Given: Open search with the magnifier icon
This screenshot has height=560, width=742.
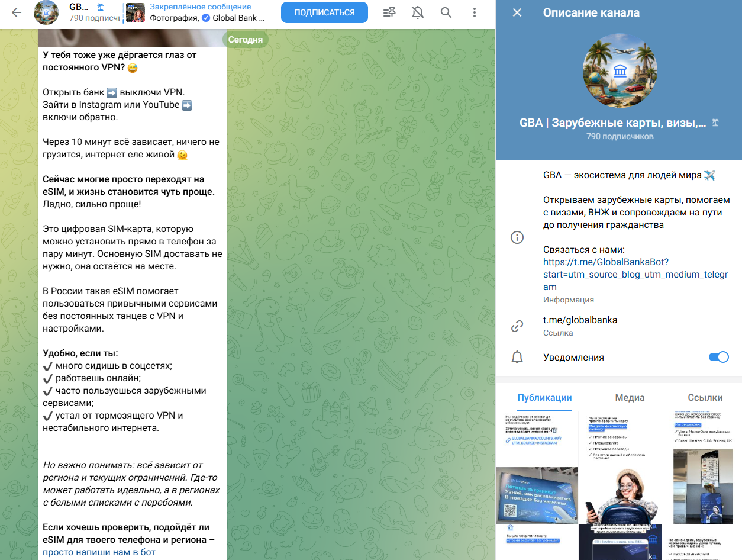Looking at the screenshot, I should 446,12.
